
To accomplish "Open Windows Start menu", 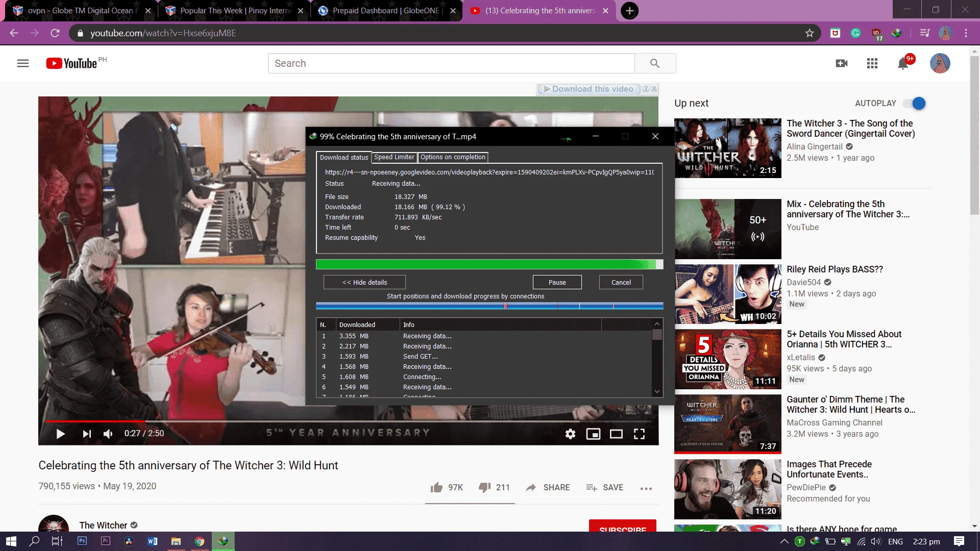I will coord(11,541).
